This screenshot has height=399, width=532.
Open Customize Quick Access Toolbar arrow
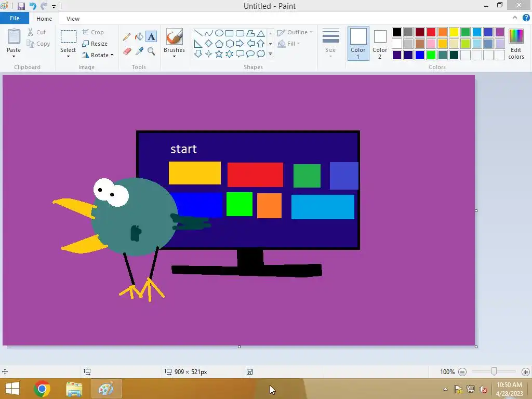pyautogui.click(x=54, y=6)
